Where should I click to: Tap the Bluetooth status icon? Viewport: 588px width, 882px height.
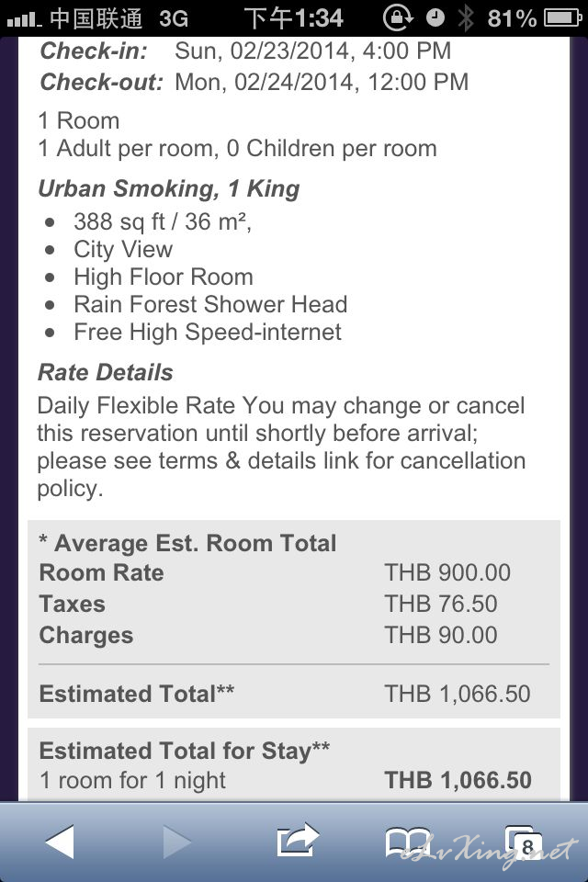click(x=465, y=18)
